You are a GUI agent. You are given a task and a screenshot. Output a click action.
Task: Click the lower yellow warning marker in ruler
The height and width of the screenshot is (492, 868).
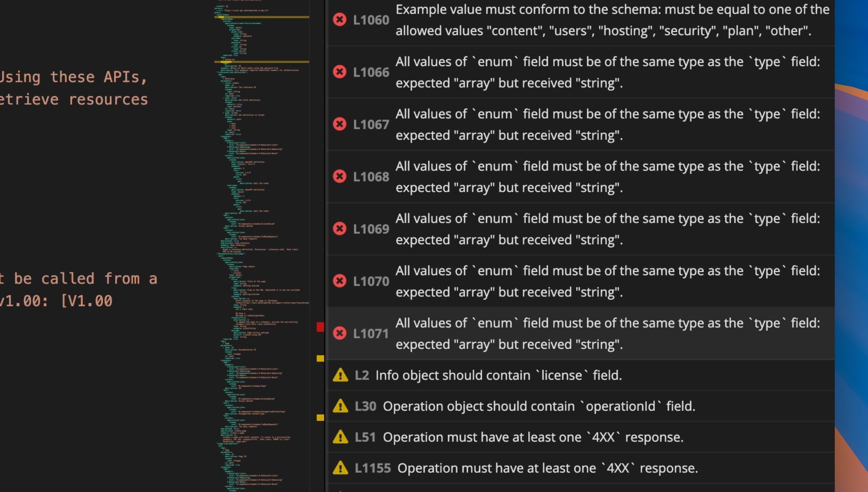click(x=320, y=418)
